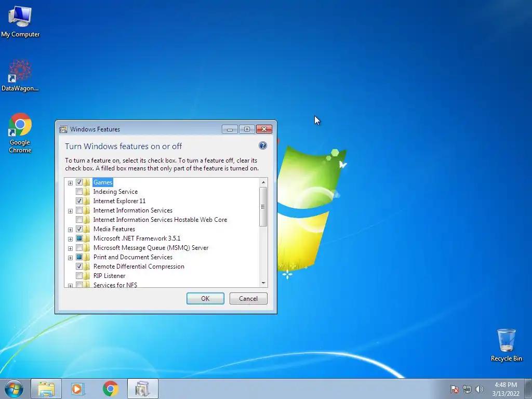Click the network tray icon
Viewport: 532px width, 399px height.
(x=467, y=389)
